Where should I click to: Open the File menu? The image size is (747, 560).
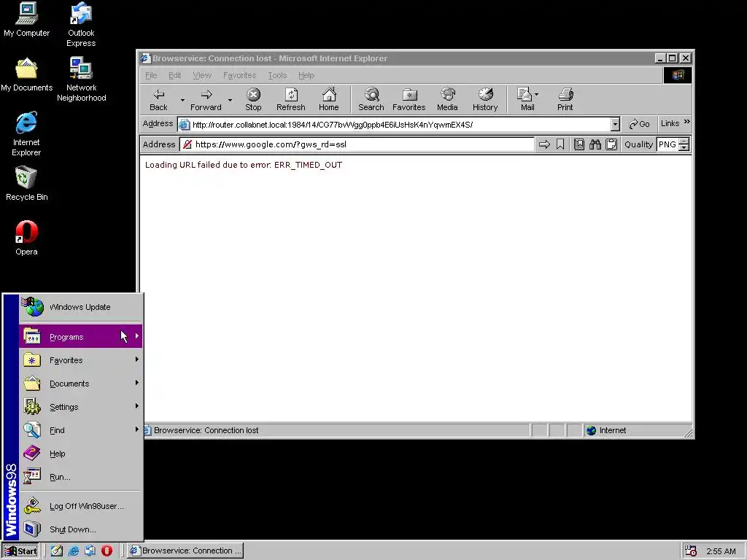pyautogui.click(x=151, y=75)
